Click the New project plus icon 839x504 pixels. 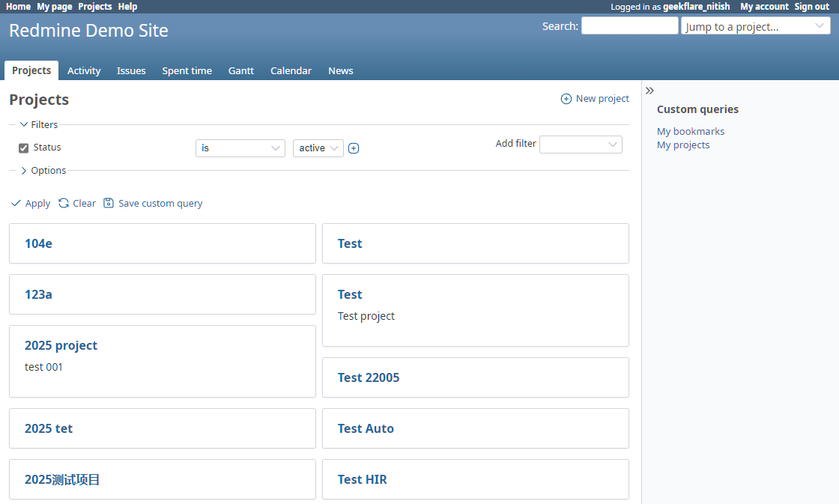(x=566, y=99)
